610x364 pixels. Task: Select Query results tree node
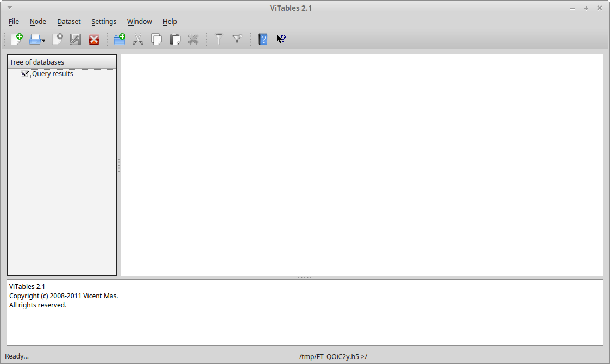tap(52, 74)
